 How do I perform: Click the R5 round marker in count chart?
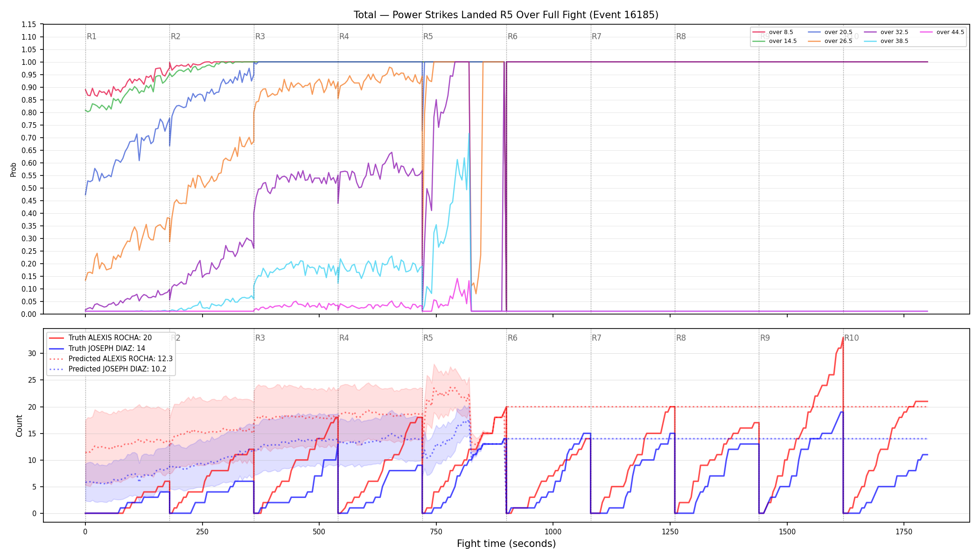[x=428, y=338]
